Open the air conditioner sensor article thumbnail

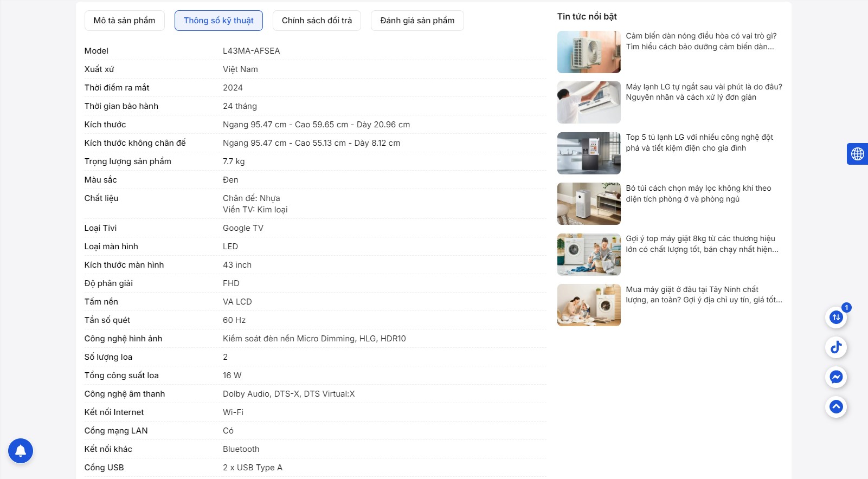(589, 52)
